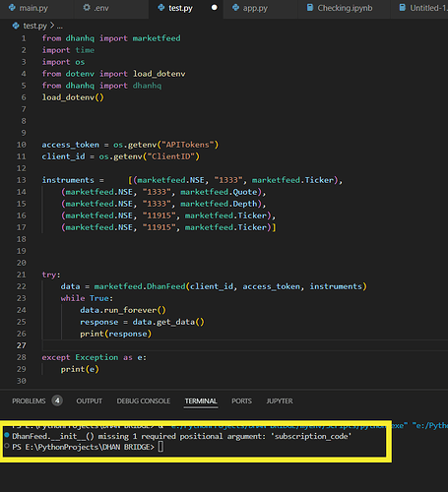Click unsaved dot on test.py tab

pyautogui.click(x=214, y=8)
